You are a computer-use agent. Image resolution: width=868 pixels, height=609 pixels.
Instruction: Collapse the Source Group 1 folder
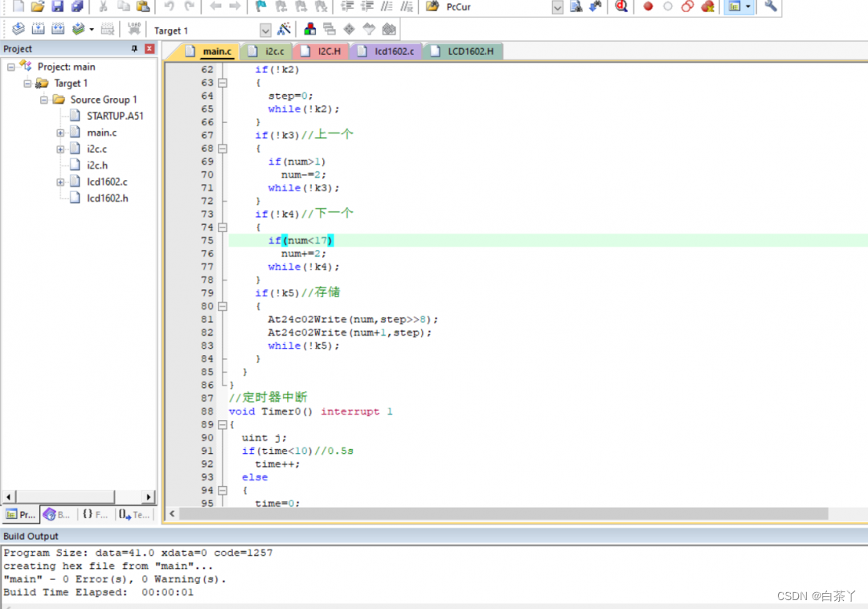(44, 100)
